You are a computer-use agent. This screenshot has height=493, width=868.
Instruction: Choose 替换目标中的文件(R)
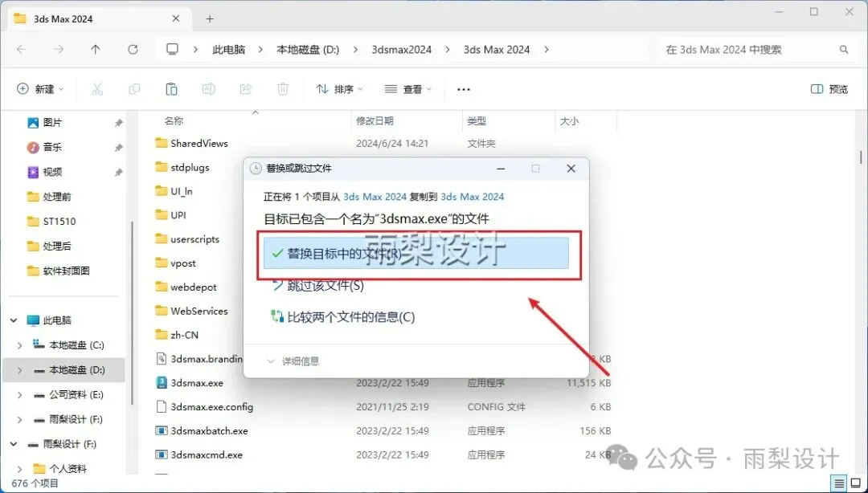click(416, 254)
